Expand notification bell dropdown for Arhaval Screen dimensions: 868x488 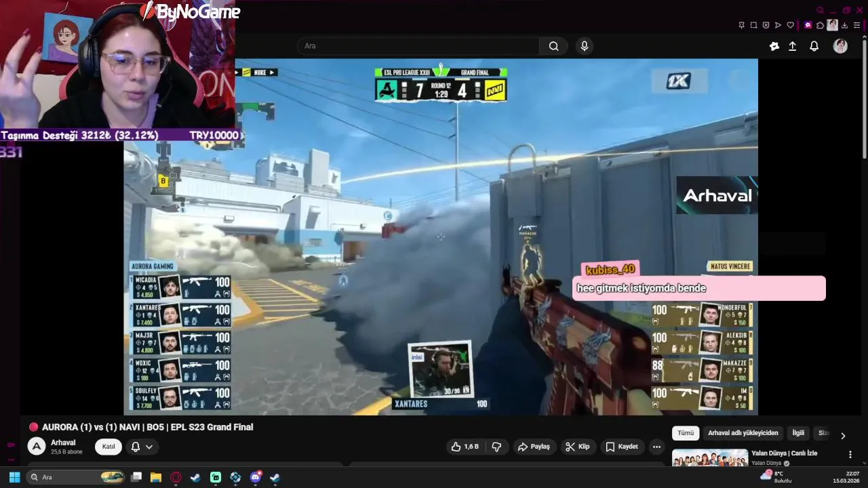[142, 447]
